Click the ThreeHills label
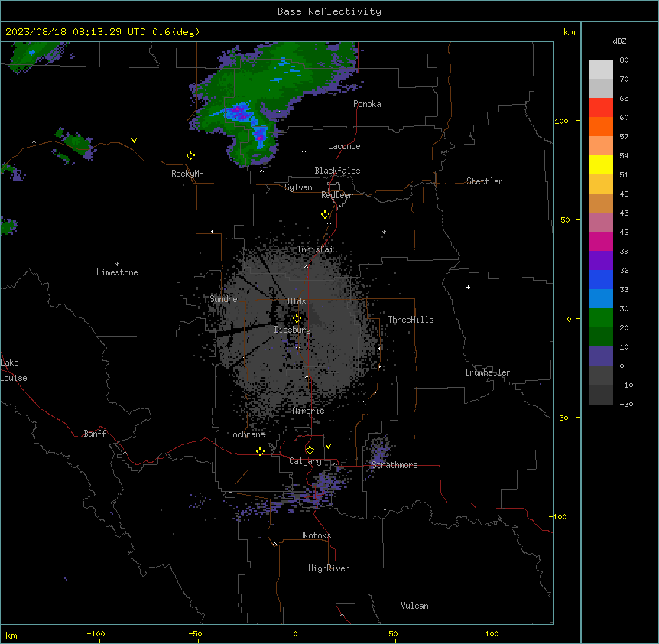The image size is (659, 644). click(411, 320)
